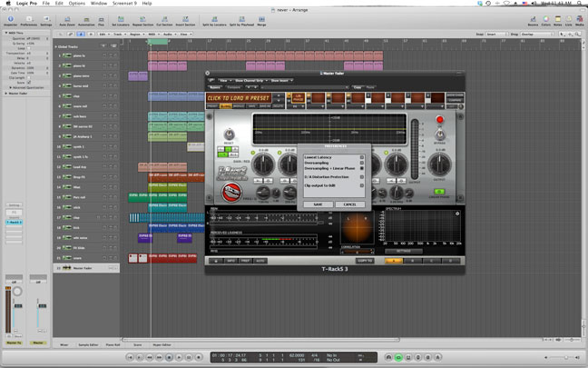Open the Track menu in arrange toolbar

(119, 35)
